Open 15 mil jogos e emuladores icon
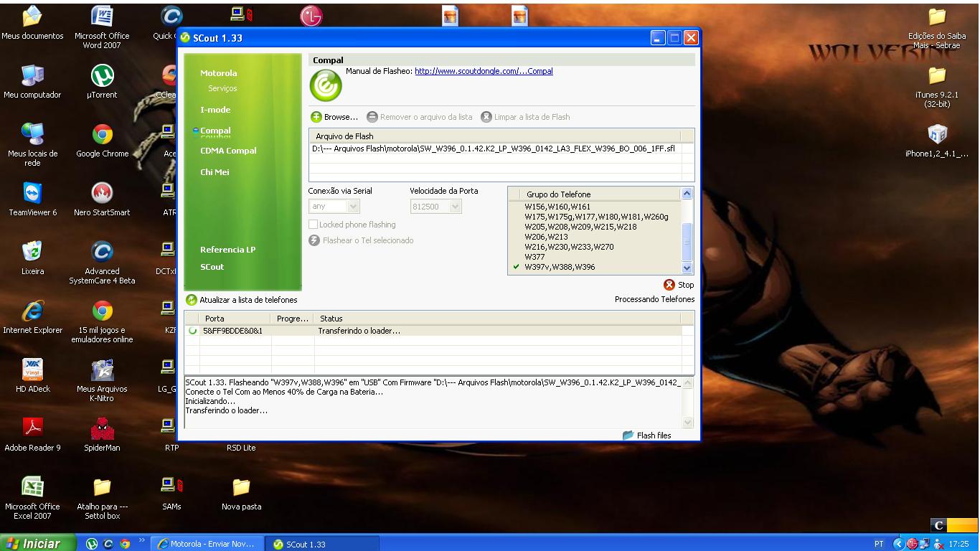Image resolution: width=980 pixels, height=551 pixels. coord(102,321)
